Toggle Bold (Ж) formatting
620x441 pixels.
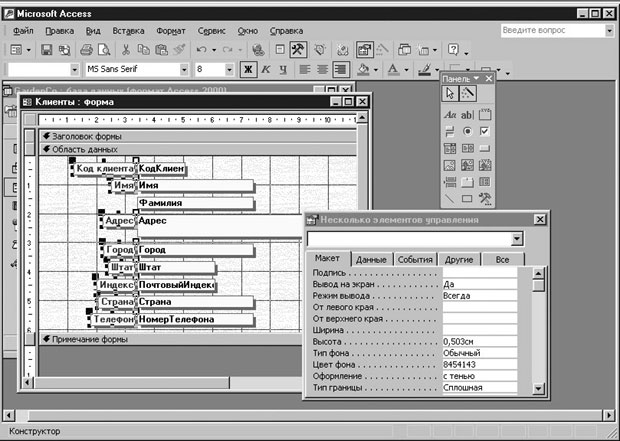248,70
